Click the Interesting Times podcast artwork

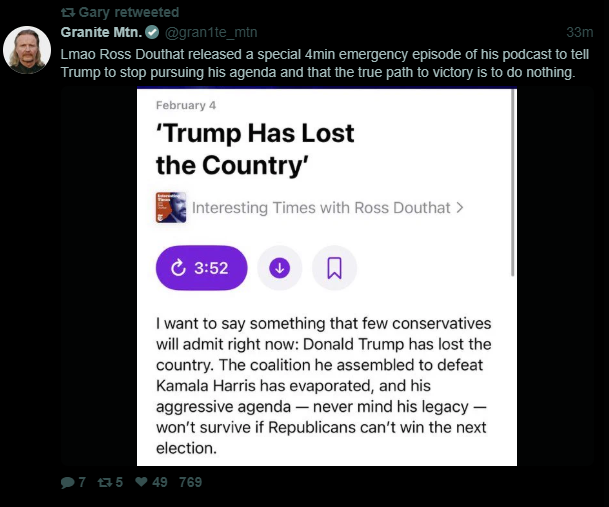click(171, 207)
